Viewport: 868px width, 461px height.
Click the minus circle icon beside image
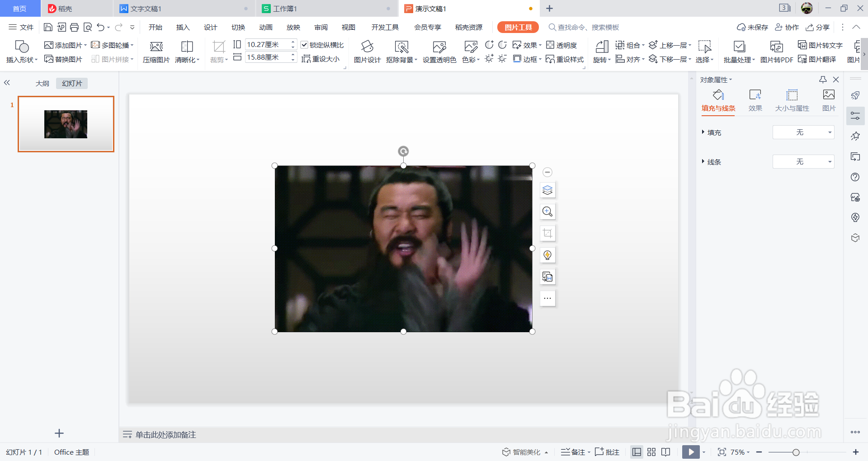pyautogui.click(x=547, y=172)
